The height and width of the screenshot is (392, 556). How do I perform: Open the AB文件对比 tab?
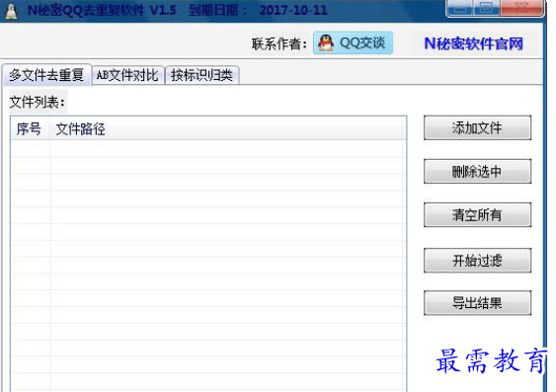(x=127, y=75)
